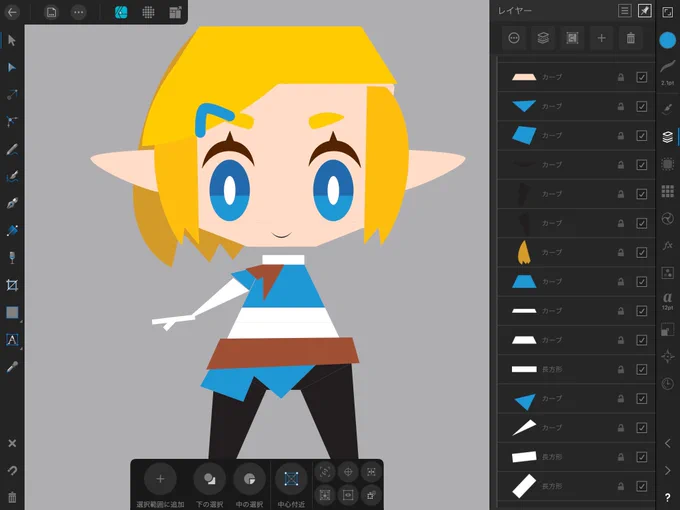680x510 pixels.
Task: Open the three-dots Edit menu at top
Action: [78, 12]
